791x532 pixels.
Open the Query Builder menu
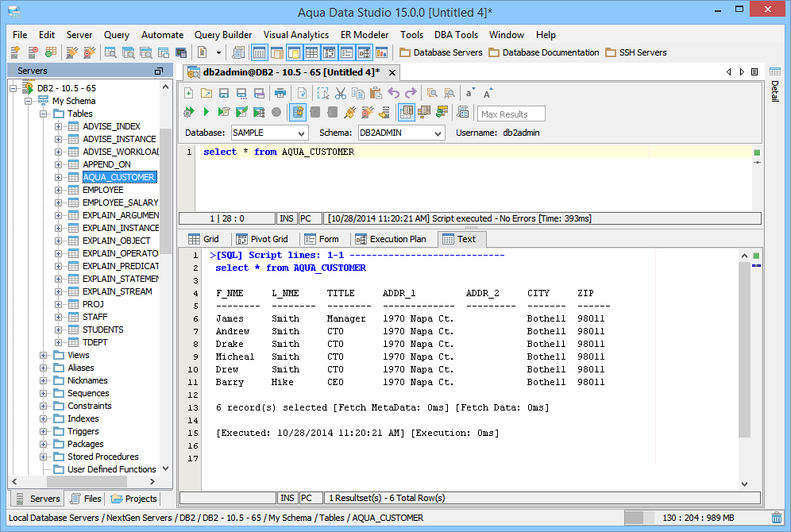coord(223,35)
